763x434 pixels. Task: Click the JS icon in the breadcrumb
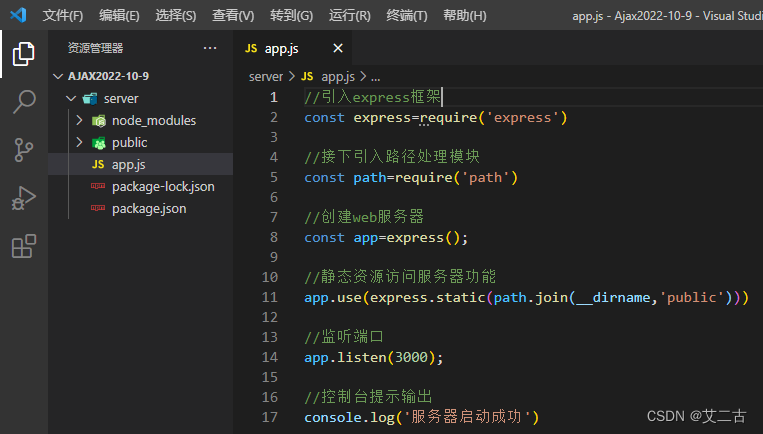(x=307, y=76)
